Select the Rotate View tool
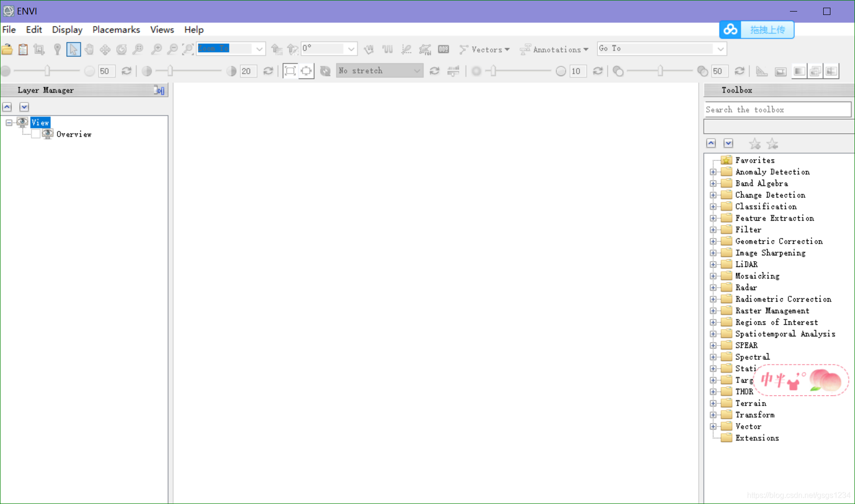Image resolution: width=855 pixels, height=504 pixels. tap(121, 49)
